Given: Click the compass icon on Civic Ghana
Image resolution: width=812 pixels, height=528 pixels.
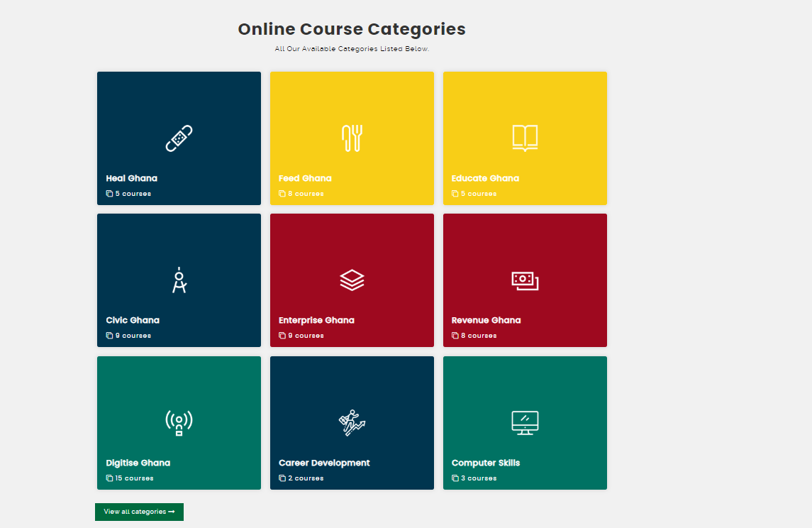Looking at the screenshot, I should [x=179, y=280].
